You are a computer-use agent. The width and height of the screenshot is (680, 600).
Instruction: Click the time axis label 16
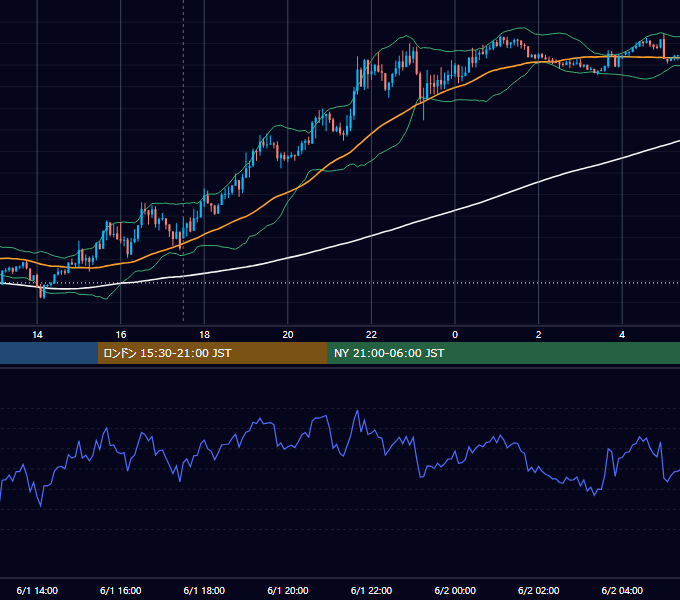click(x=121, y=335)
